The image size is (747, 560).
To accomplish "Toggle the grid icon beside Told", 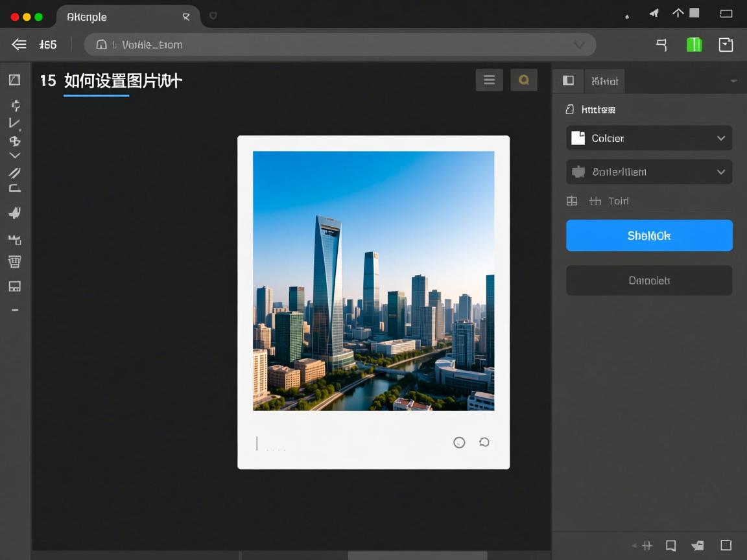I will coord(572,201).
